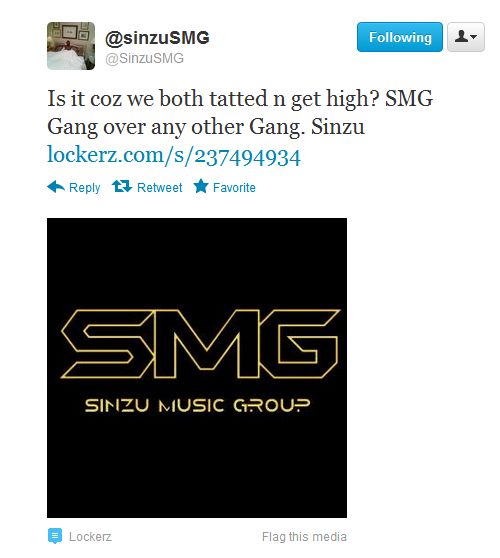Viewport: 500px width, 558px height.
Task: Open the Lockerz source link
Action: point(90,537)
